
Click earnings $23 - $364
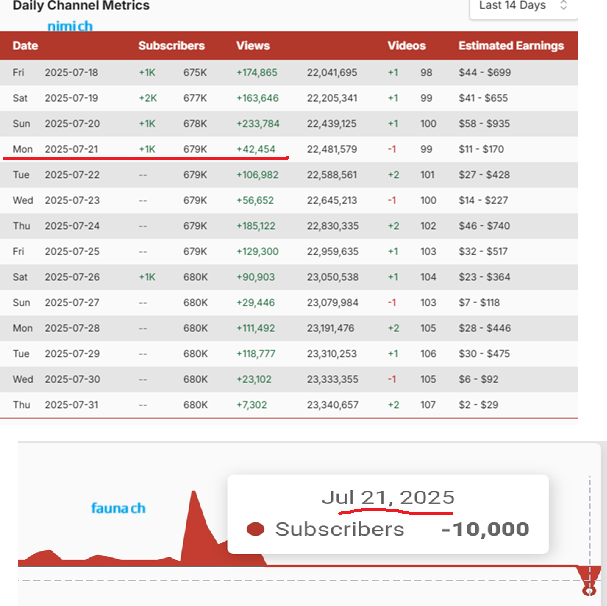coord(484,277)
